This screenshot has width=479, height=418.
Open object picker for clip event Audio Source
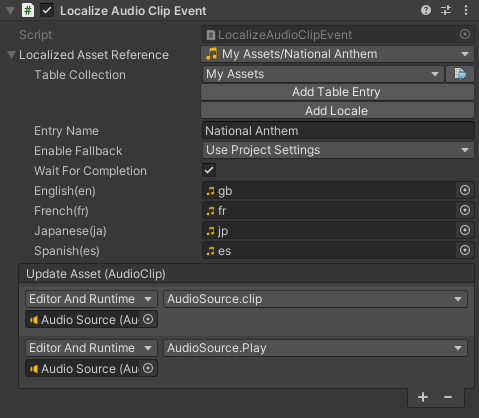148,319
